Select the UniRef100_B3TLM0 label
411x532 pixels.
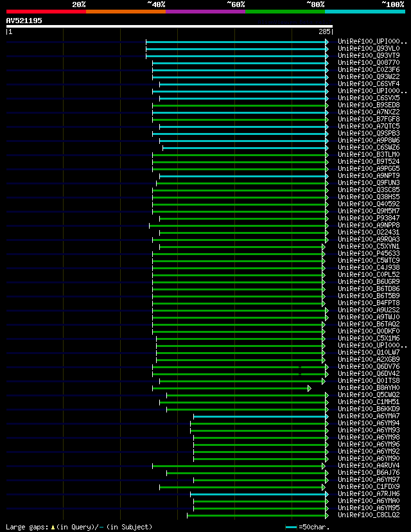(x=369, y=154)
